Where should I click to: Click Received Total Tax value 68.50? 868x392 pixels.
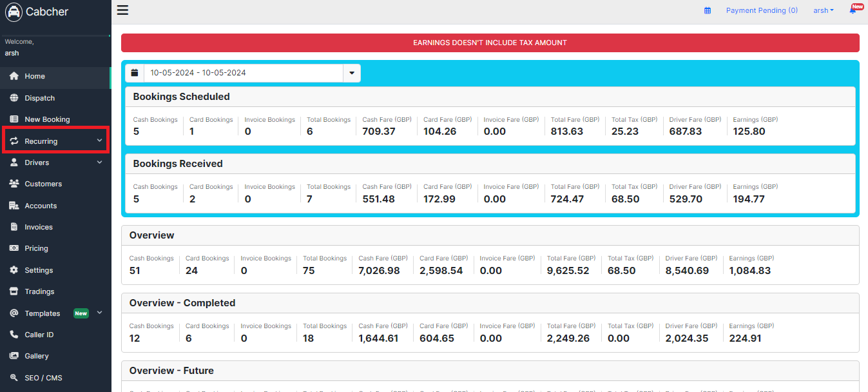click(626, 199)
